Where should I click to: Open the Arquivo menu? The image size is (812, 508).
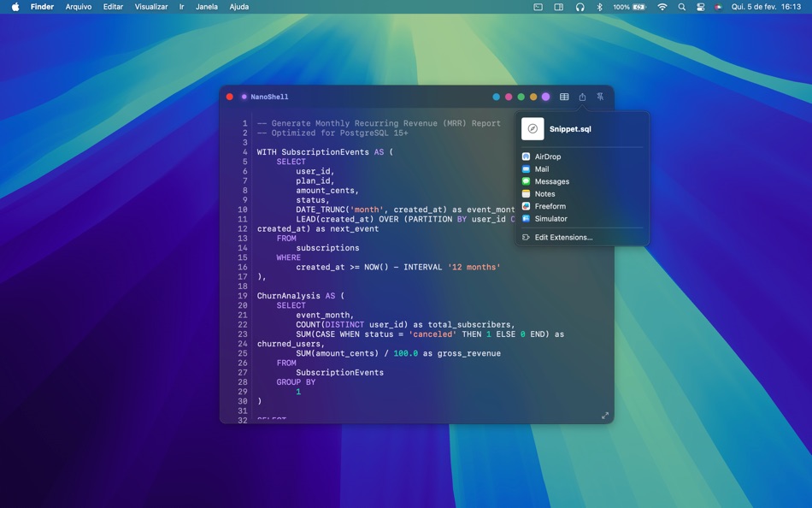coord(77,7)
